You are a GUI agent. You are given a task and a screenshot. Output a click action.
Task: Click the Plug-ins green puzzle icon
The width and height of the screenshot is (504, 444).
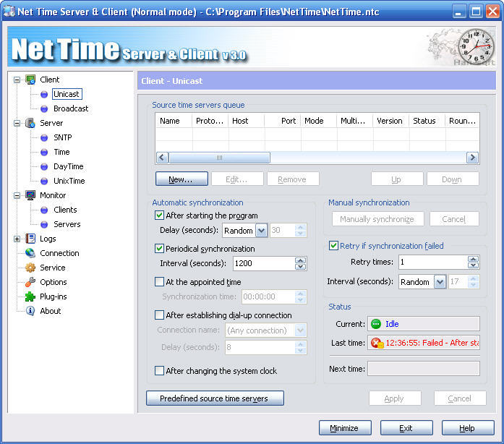click(x=30, y=296)
